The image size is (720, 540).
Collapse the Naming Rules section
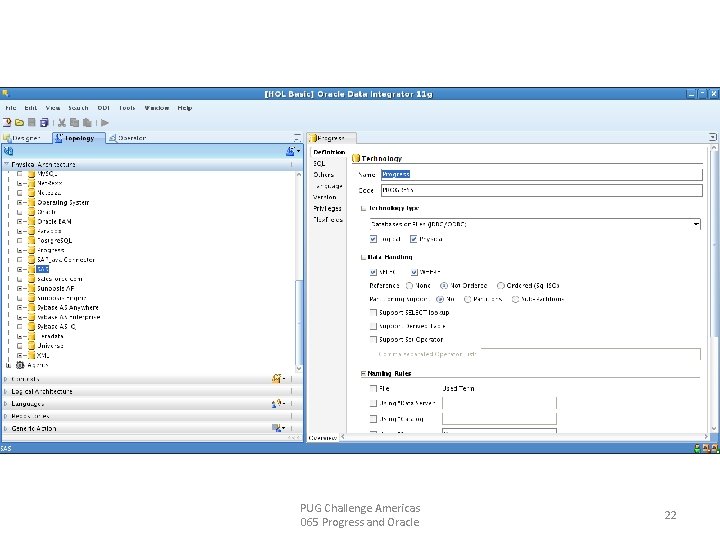point(363,373)
